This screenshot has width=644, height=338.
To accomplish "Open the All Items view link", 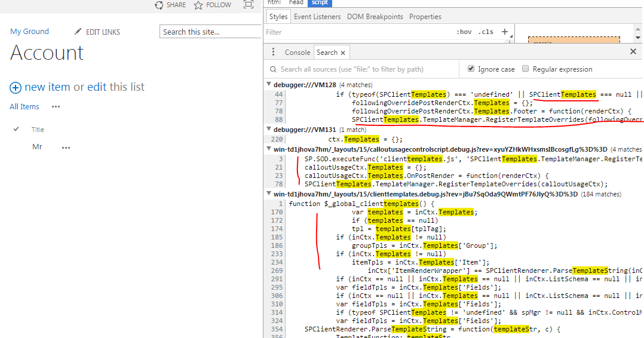I will 24,107.
